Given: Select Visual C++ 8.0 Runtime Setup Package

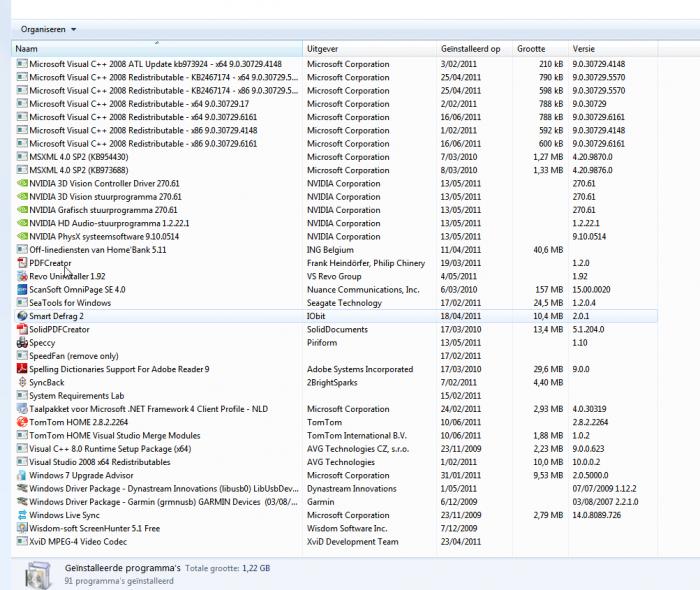Looking at the screenshot, I should tap(336, 449).
